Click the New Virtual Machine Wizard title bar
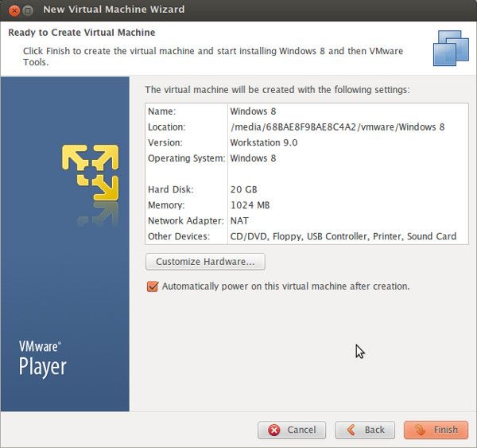The width and height of the screenshot is (477, 448). click(x=238, y=10)
